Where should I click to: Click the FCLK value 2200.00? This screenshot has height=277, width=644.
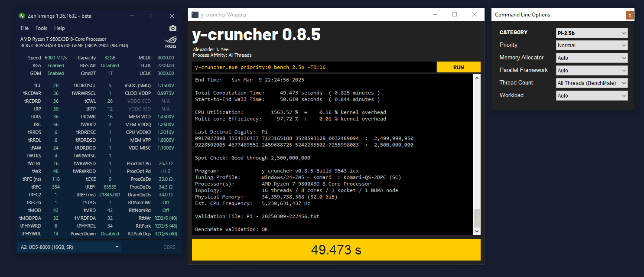(166, 65)
